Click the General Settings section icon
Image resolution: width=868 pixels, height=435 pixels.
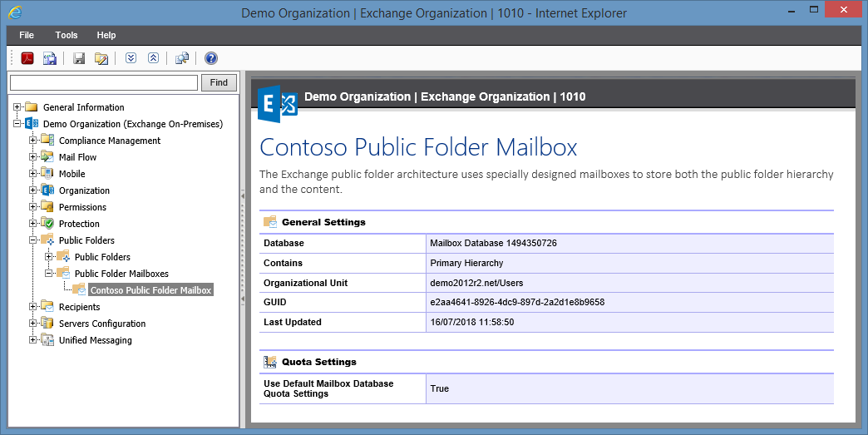coord(270,222)
